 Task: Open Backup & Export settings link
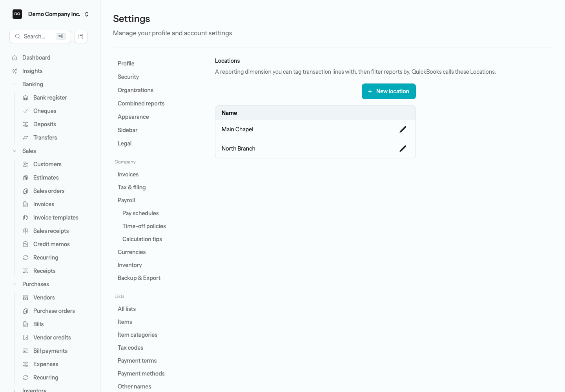click(139, 278)
